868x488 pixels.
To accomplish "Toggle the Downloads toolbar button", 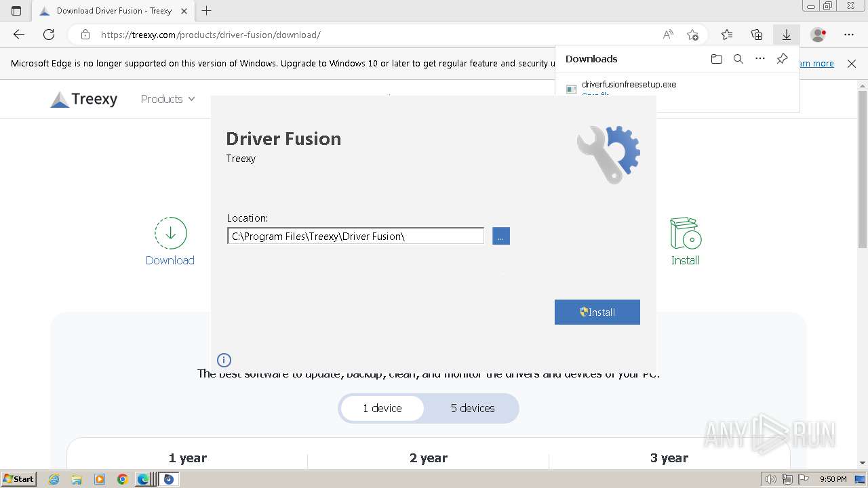I will pos(787,35).
